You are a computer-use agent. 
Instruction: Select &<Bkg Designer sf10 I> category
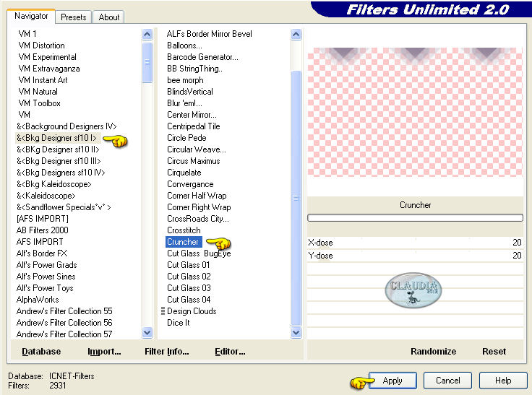56,138
